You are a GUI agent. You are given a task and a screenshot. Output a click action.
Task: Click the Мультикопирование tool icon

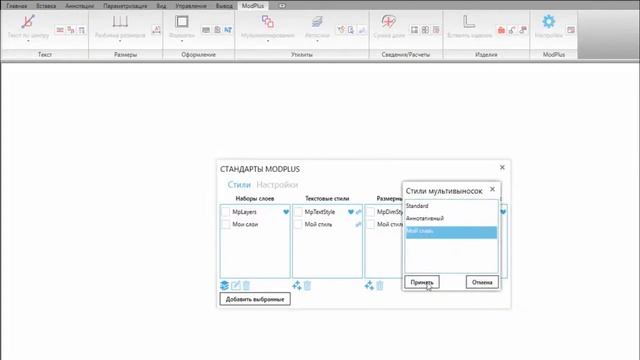tap(268, 22)
